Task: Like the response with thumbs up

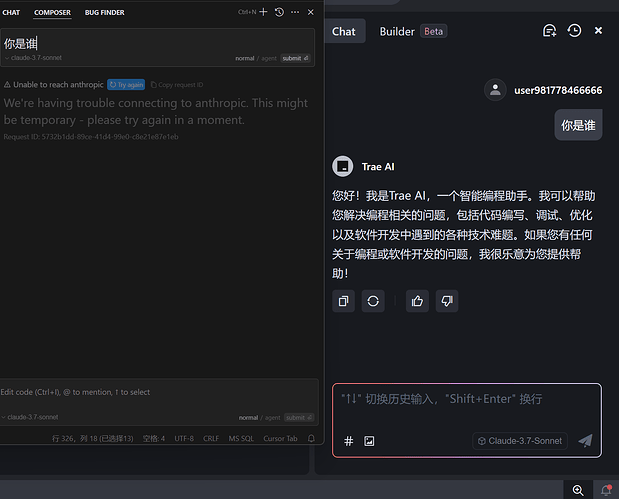Action: click(417, 301)
